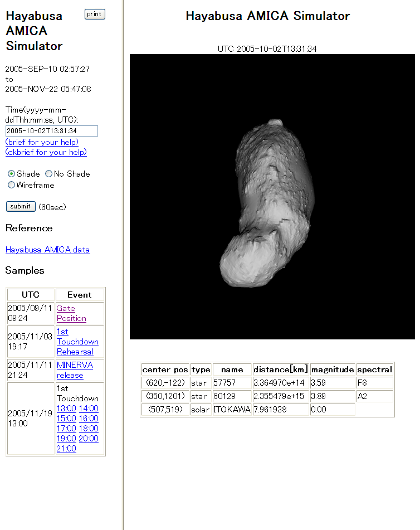Click the star name 57757 cell
The width and height of the screenshot is (420, 530).
point(232,383)
